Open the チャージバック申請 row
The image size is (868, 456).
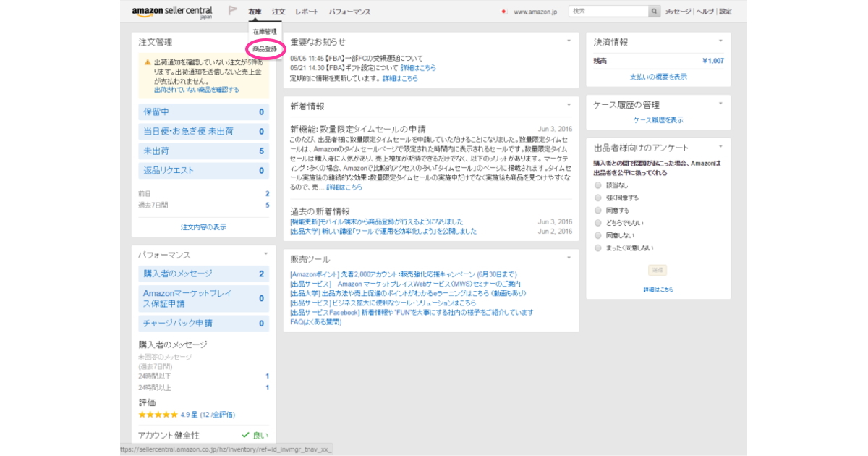[x=204, y=323]
